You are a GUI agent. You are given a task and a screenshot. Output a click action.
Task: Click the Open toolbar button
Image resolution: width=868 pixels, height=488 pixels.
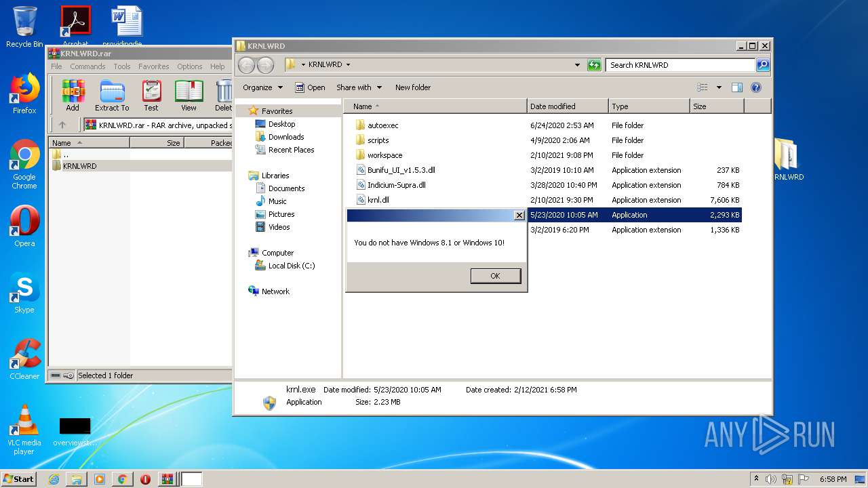pyautogui.click(x=311, y=87)
